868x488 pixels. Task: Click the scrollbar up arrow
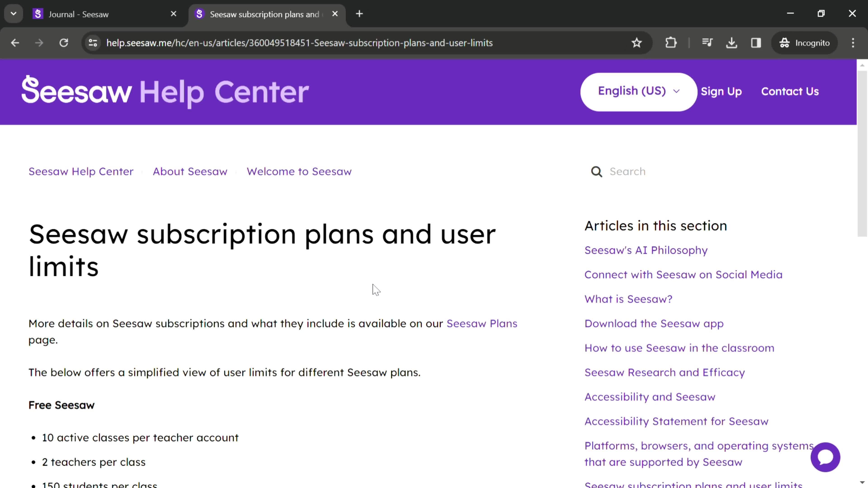tap(862, 65)
